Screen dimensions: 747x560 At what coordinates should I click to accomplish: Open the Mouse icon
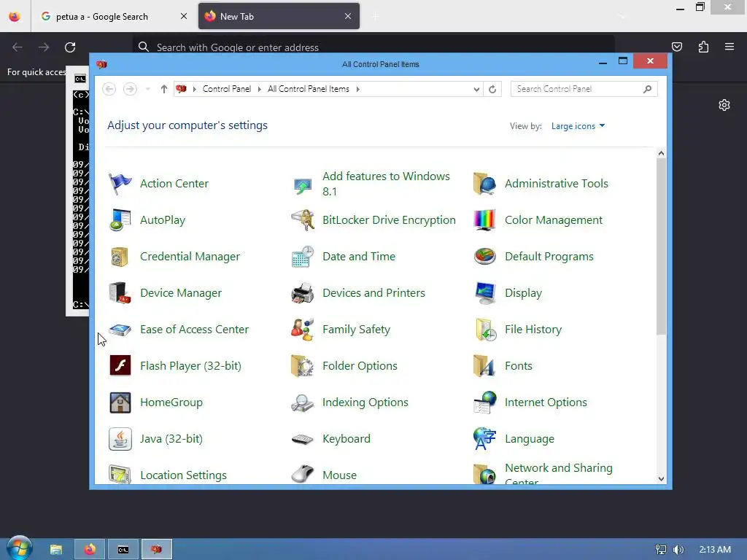click(x=303, y=474)
